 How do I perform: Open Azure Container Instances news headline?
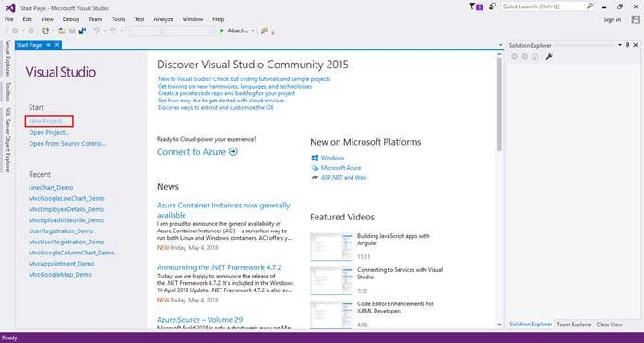[x=223, y=210]
